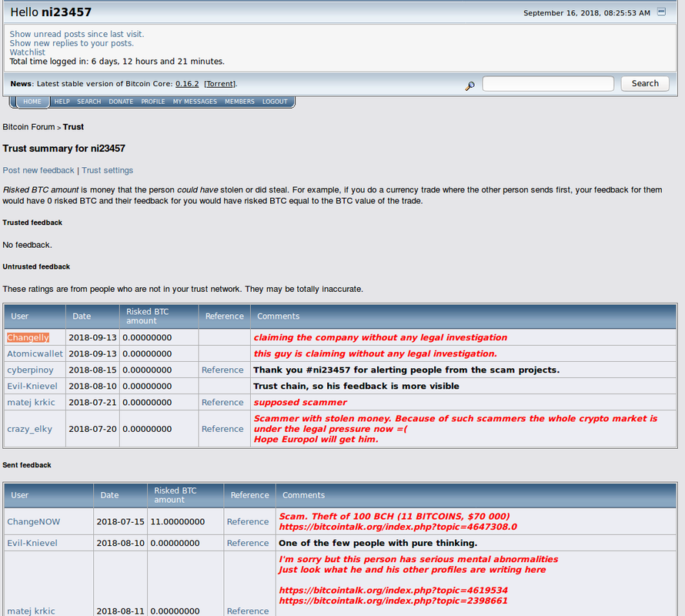Click LOGOUT in the menu bar
Viewport: 685px width, 616px height.
click(x=275, y=102)
